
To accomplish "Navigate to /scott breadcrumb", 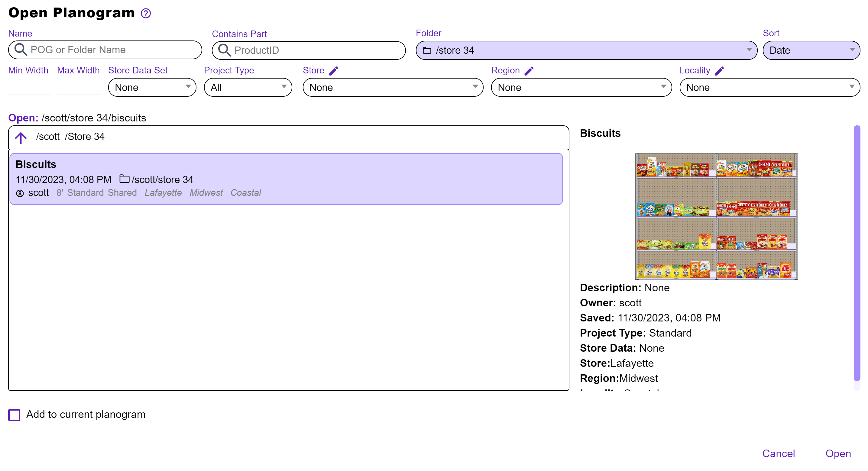I will click(47, 137).
